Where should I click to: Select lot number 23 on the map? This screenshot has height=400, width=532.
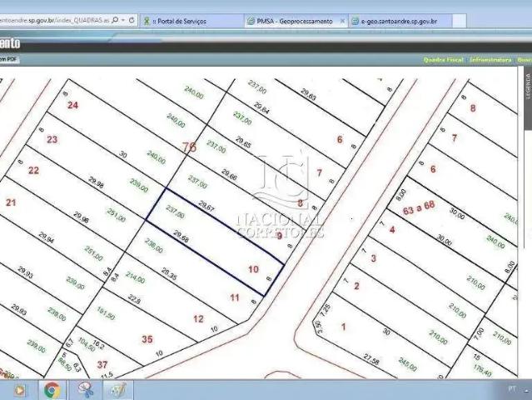pos(52,139)
